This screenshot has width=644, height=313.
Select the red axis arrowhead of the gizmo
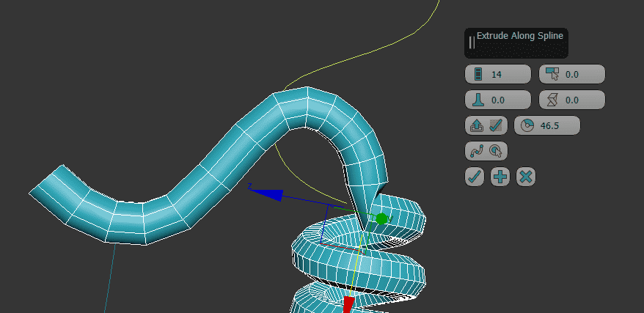tap(348, 305)
